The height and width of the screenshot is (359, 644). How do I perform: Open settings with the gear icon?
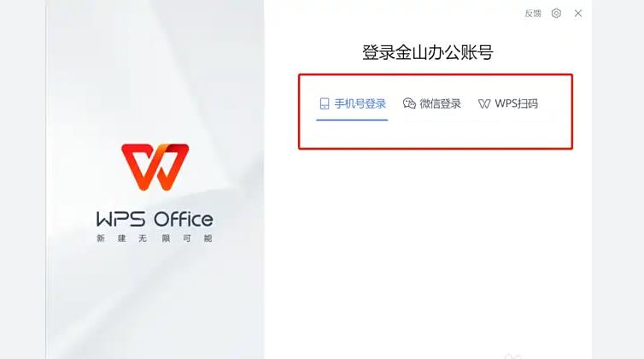556,13
